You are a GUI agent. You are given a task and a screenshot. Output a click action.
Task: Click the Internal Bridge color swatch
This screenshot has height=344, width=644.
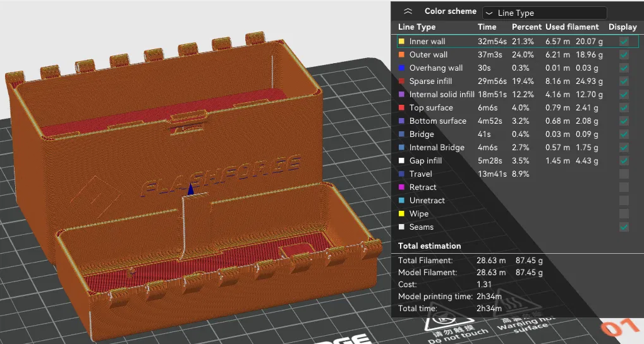coord(402,148)
